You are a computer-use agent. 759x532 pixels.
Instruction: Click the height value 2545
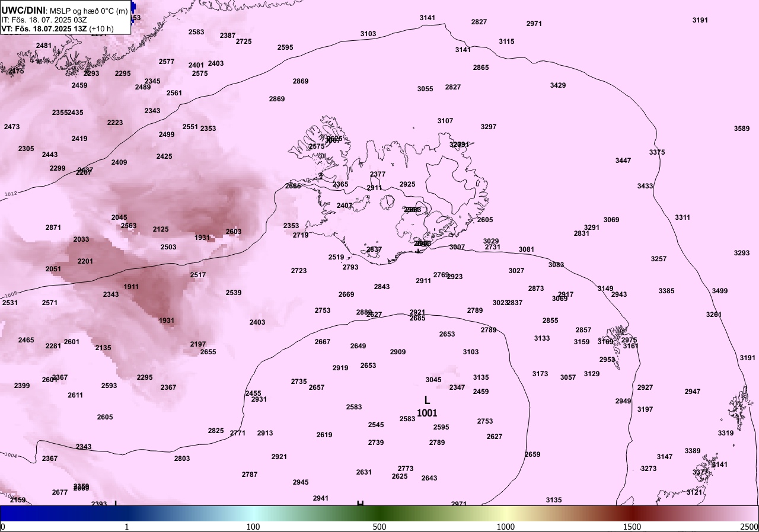click(x=376, y=425)
